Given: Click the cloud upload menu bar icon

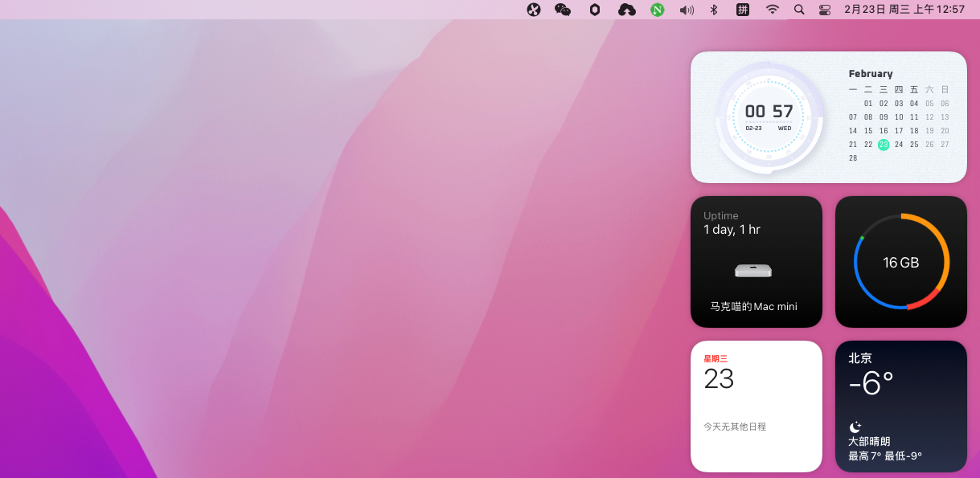Looking at the screenshot, I should (626, 10).
